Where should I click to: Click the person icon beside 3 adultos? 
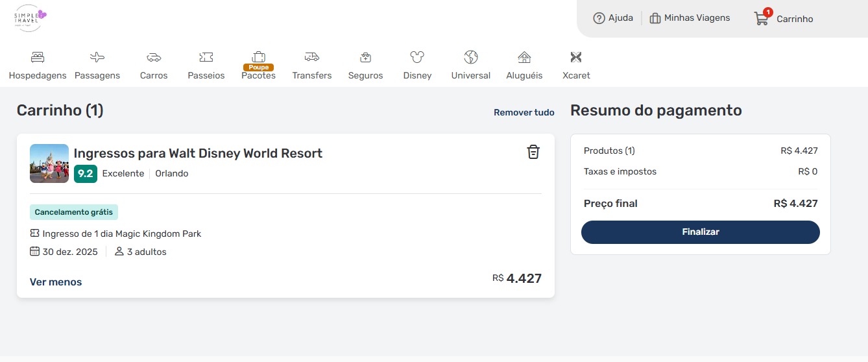(x=119, y=252)
